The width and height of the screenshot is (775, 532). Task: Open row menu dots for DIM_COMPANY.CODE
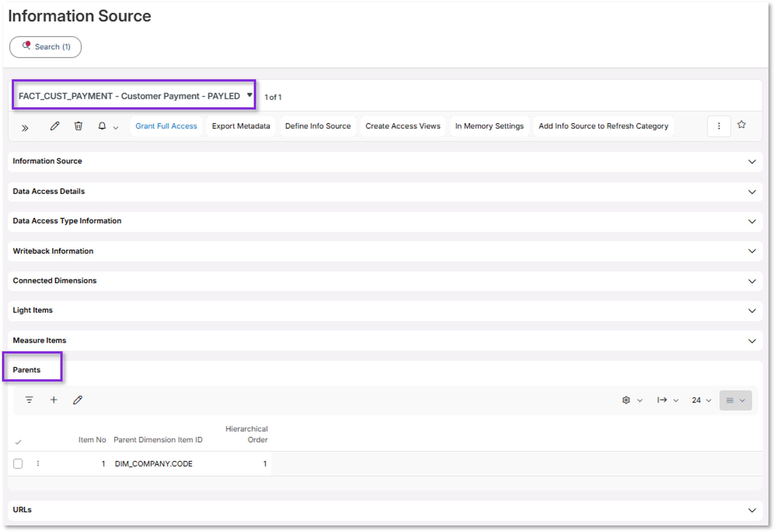38,463
